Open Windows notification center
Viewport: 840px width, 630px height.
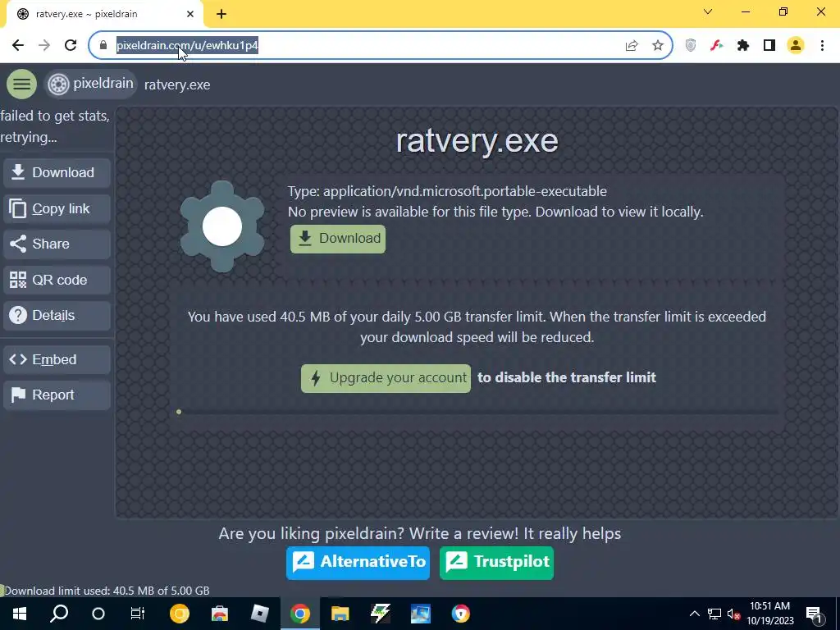[x=814, y=614]
